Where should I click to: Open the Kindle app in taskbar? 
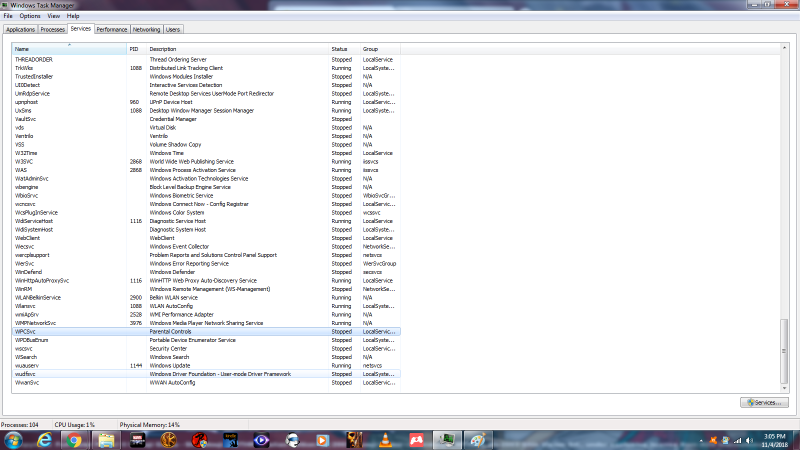pos(231,440)
